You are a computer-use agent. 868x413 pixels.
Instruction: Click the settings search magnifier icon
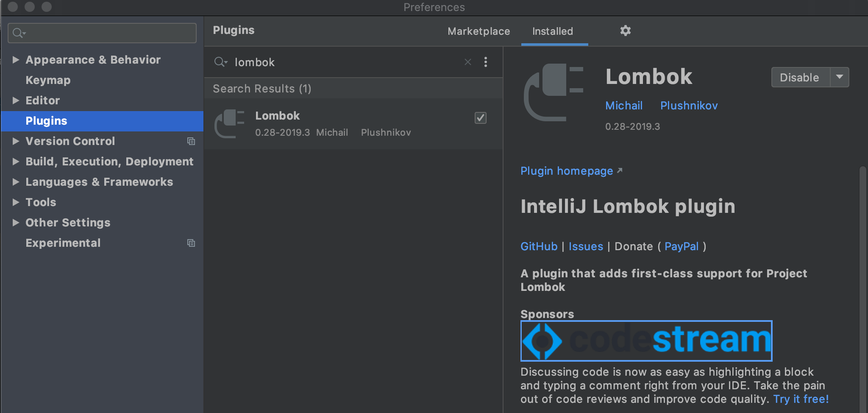(x=19, y=33)
